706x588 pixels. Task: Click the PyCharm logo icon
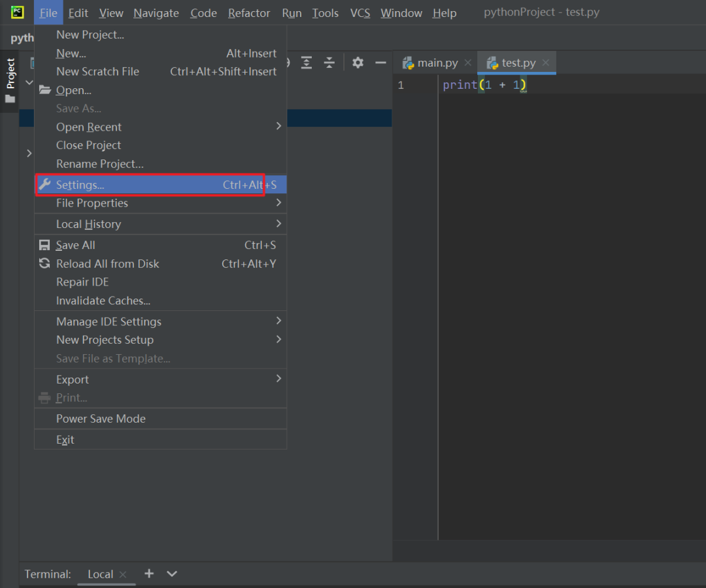[x=18, y=12]
